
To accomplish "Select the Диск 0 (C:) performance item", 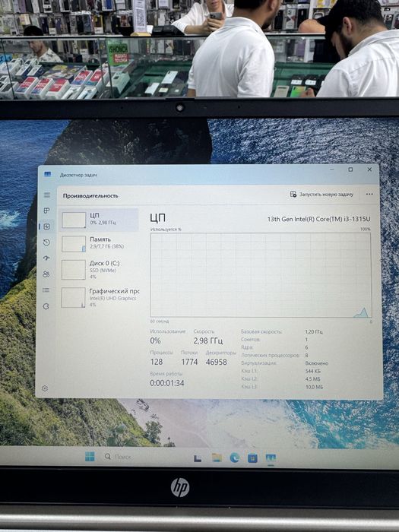I will pos(99,269).
